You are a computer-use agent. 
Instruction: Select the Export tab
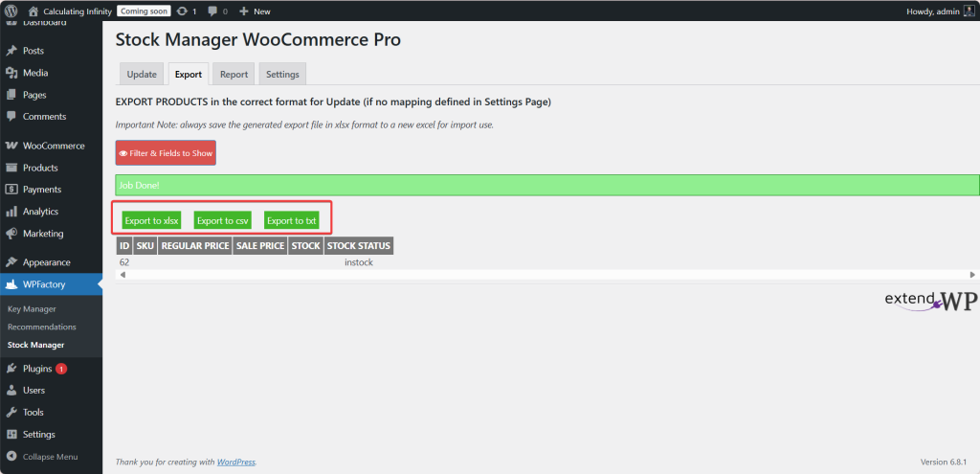[189, 74]
